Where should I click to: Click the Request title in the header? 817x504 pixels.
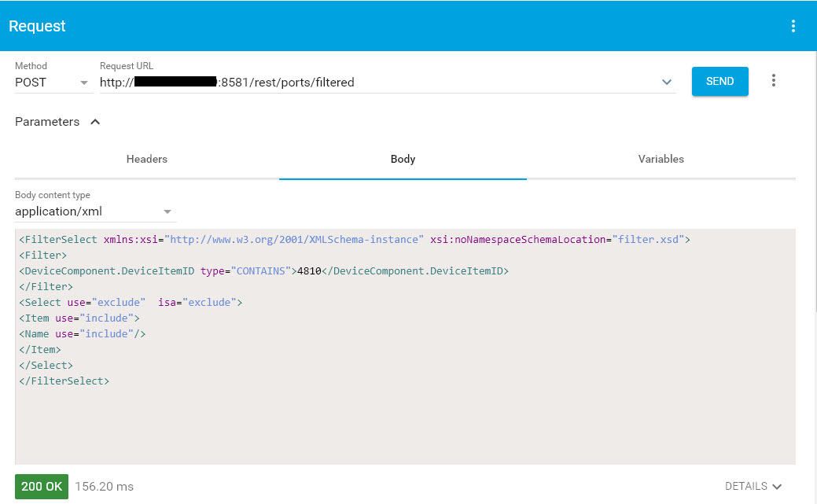pos(38,26)
